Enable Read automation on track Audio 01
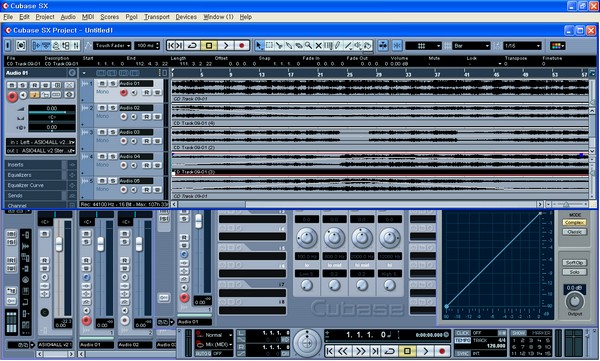The height and width of the screenshot is (361, 600). click(147, 92)
